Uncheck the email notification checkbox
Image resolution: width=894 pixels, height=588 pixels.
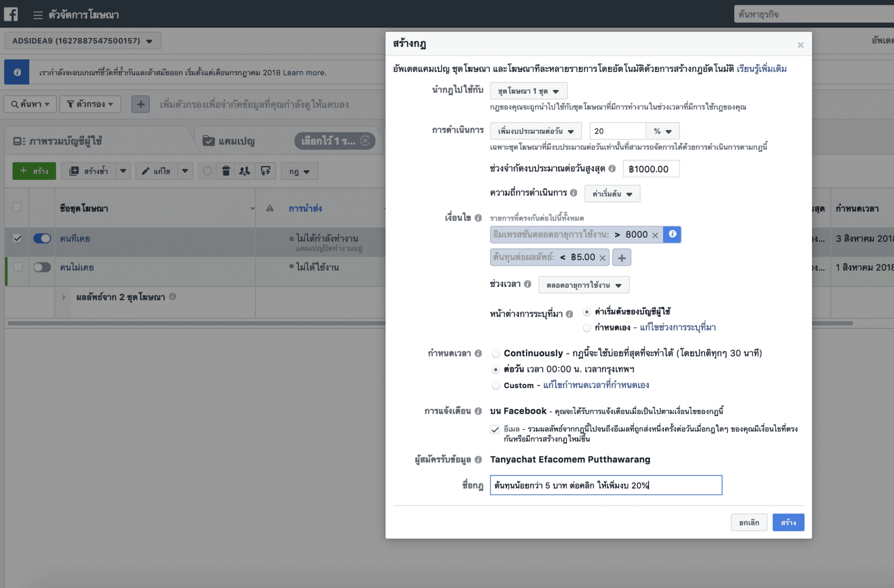[x=495, y=430]
